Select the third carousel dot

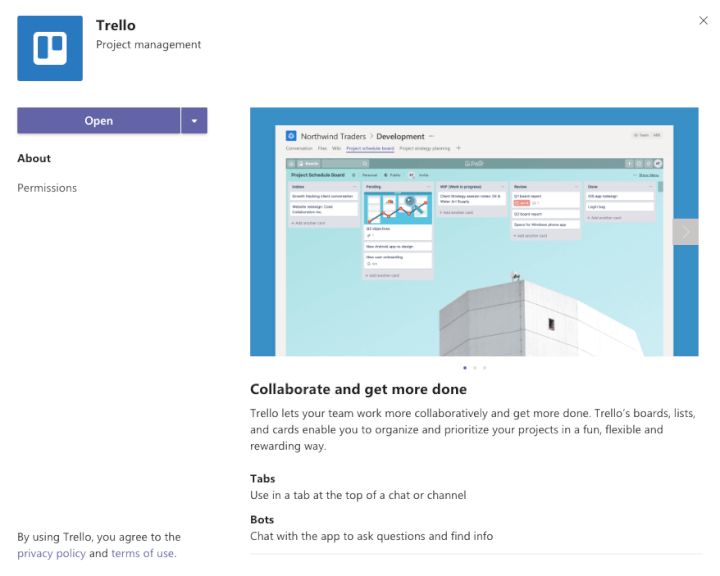[x=484, y=368]
